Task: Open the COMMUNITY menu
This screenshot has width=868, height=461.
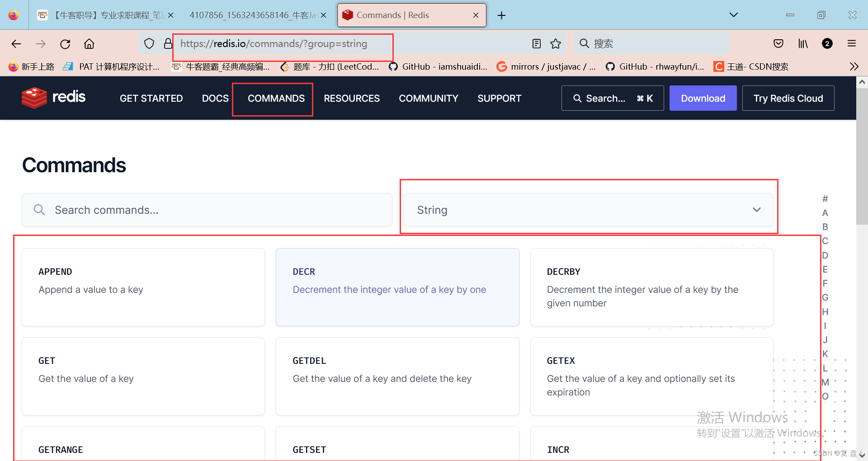Action: 429,98
